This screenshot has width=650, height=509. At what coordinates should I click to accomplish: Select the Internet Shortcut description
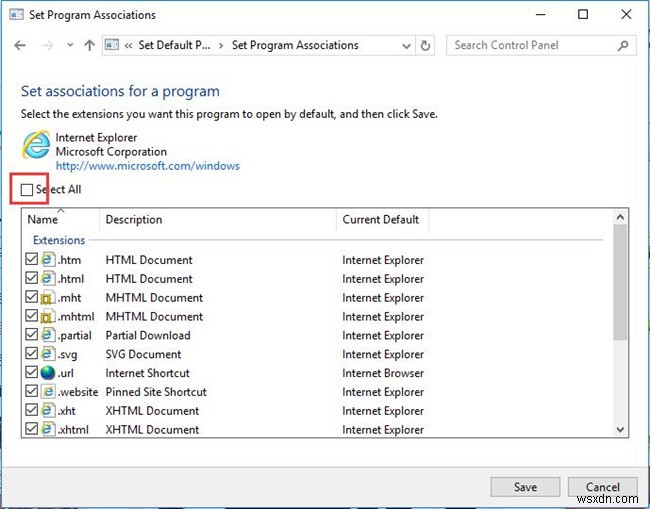147,373
